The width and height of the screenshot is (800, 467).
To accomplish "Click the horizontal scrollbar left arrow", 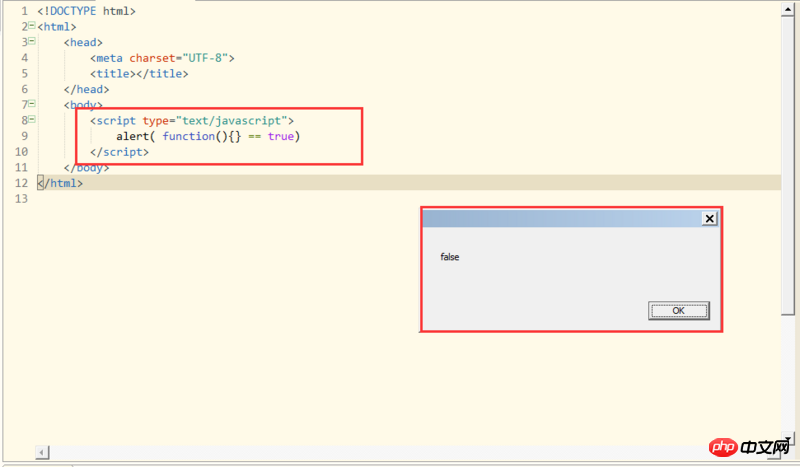I will (x=42, y=452).
